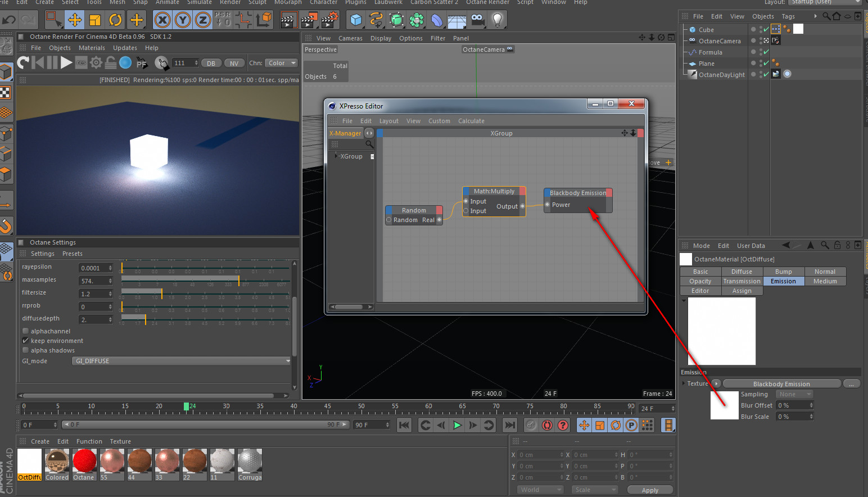Enable the alphachannel checkbox
Screen dimensions: 868x497
(25, 331)
